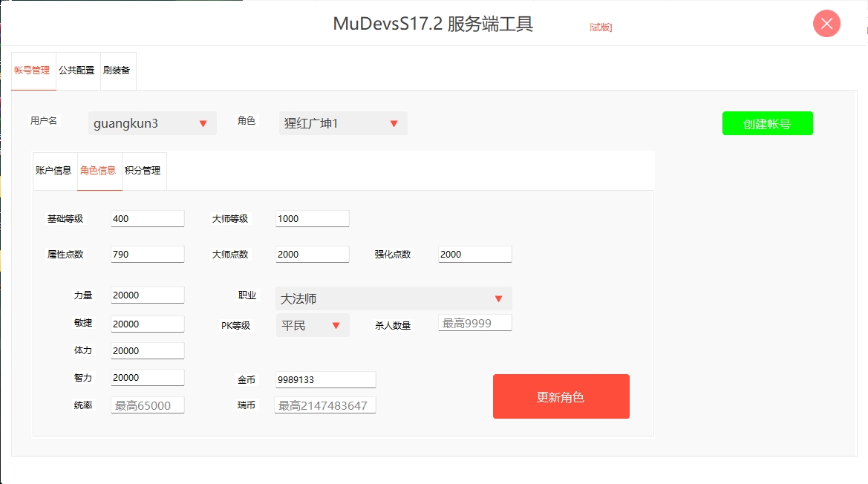Click the 金币 amount field
The image size is (868, 484).
(325, 379)
